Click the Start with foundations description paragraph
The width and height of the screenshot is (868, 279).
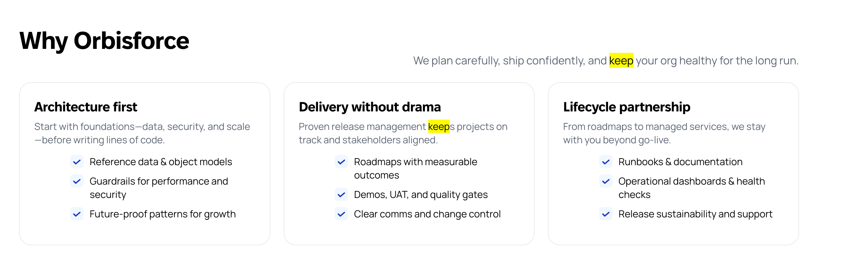coord(142,134)
